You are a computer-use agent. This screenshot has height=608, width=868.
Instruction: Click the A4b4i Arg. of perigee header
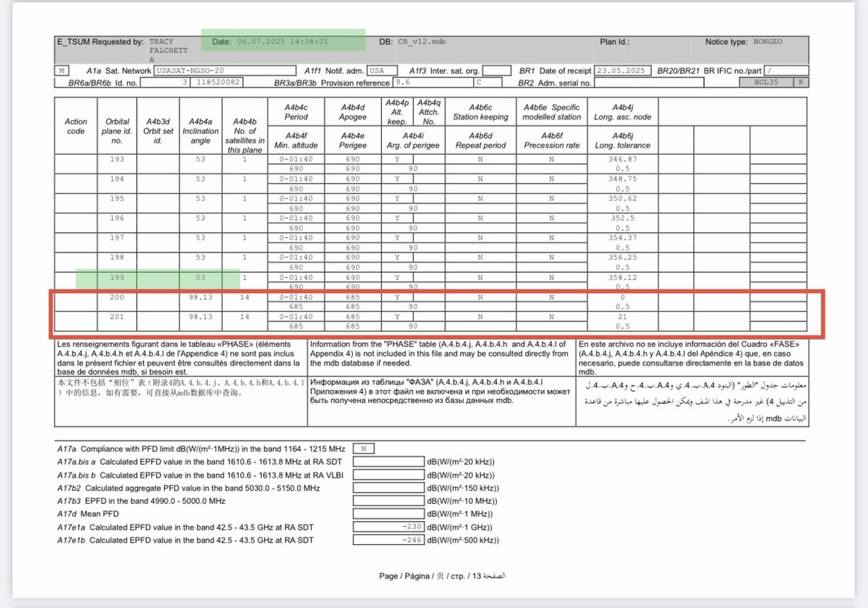(413, 140)
